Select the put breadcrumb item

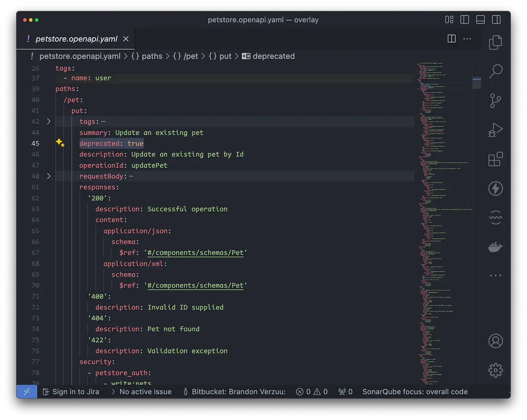point(225,56)
